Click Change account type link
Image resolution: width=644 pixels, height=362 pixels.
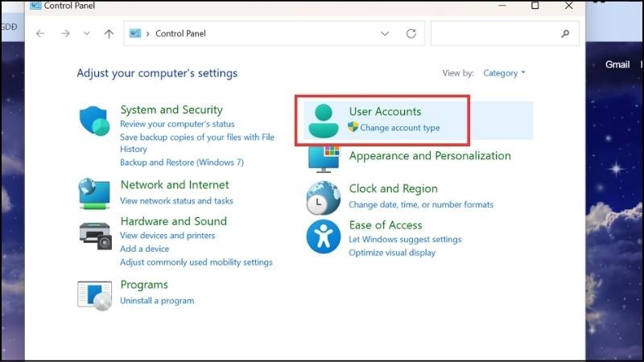tap(399, 128)
